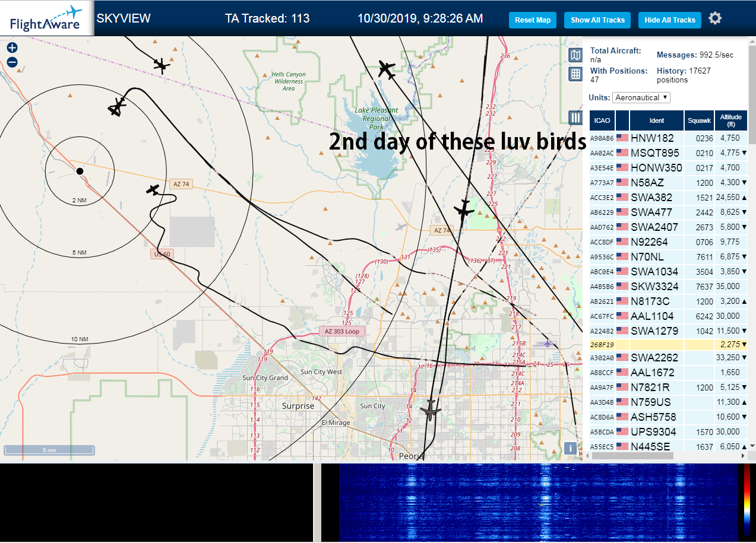Sort table by Altitude (ft) column
The width and height of the screenshot is (756, 543).
coord(731,120)
